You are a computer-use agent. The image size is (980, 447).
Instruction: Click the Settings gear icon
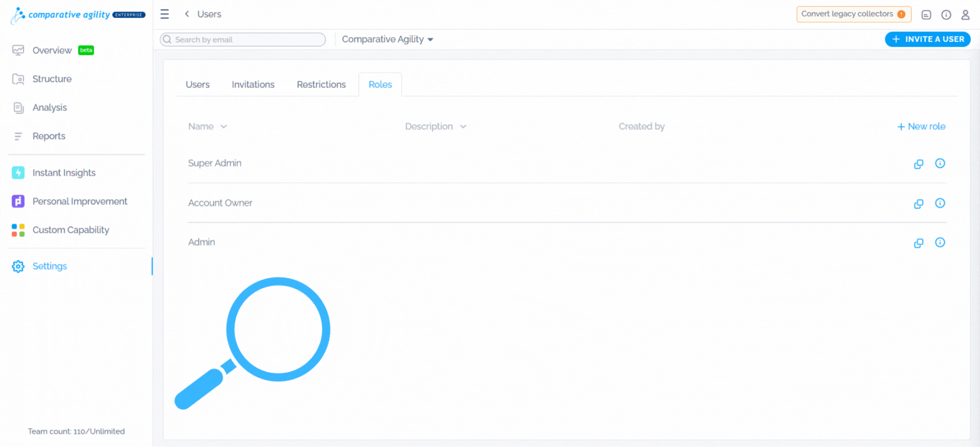tap(18, 266)
